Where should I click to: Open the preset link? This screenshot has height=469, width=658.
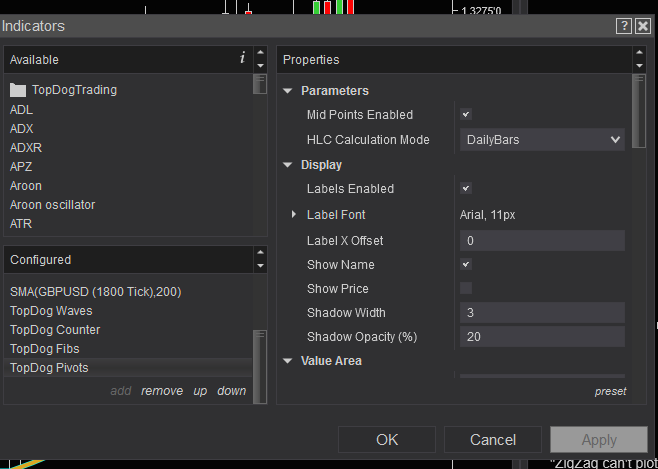coord(611,391)
